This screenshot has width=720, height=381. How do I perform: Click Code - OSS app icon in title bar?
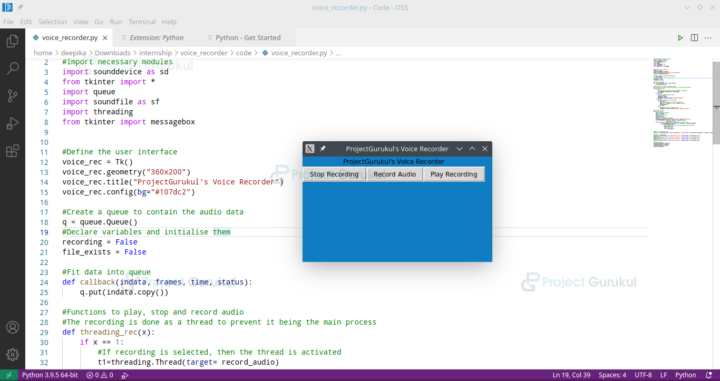7,7
